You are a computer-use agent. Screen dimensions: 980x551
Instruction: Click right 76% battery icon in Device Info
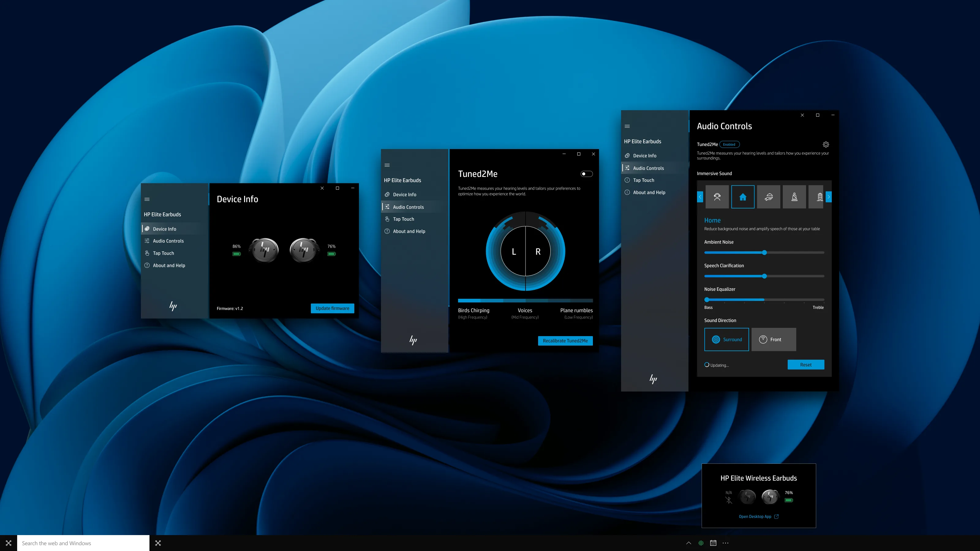(x=331, y=254)
